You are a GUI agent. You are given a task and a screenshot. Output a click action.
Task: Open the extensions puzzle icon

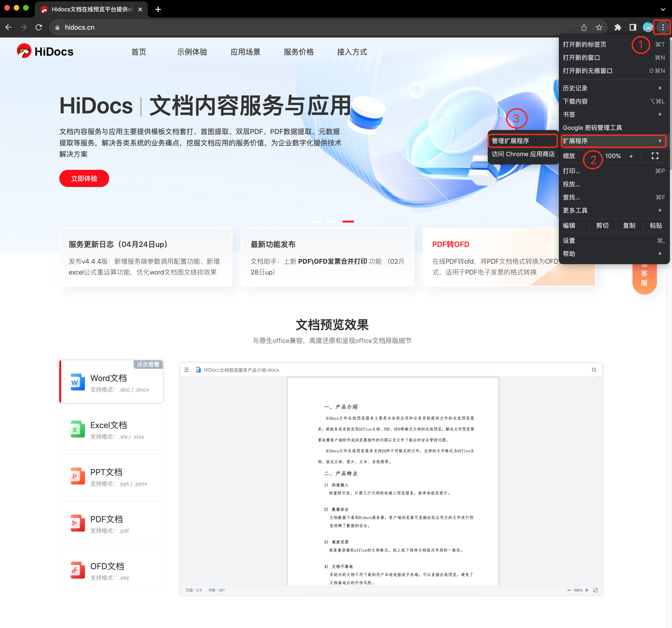click(x=618, y=27)
